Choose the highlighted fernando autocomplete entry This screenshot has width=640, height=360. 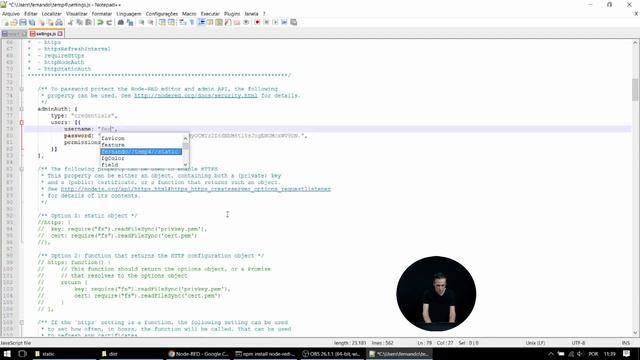(141, 152)
